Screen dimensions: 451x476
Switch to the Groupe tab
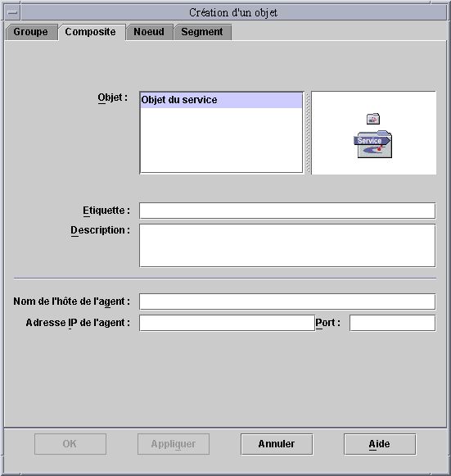[x=31, y=32]
